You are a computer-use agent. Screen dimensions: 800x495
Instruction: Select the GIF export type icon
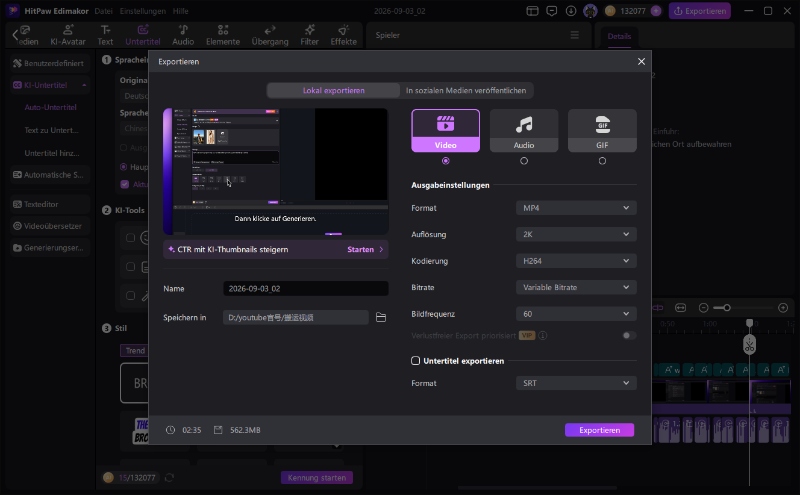coord(602,131)
